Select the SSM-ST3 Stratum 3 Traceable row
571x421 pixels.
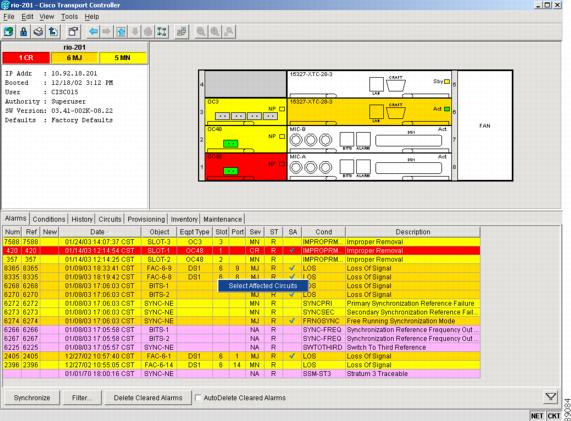coord(241,374)
